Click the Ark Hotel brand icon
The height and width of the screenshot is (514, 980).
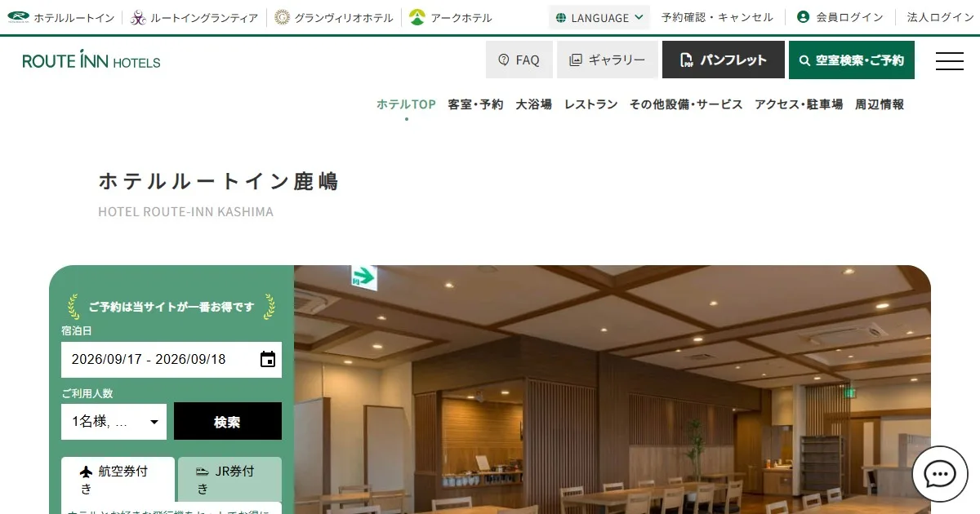coord(417,17)
